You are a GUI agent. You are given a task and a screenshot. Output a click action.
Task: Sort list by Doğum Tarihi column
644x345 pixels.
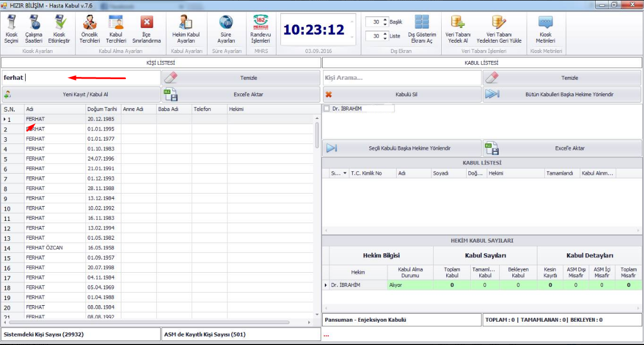[x=103, y=109]
